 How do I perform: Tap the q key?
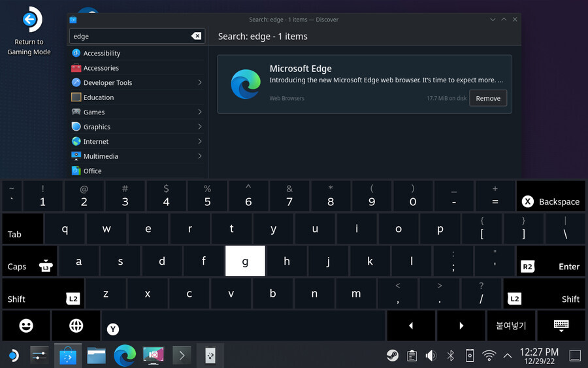click(x=65, y=229)
